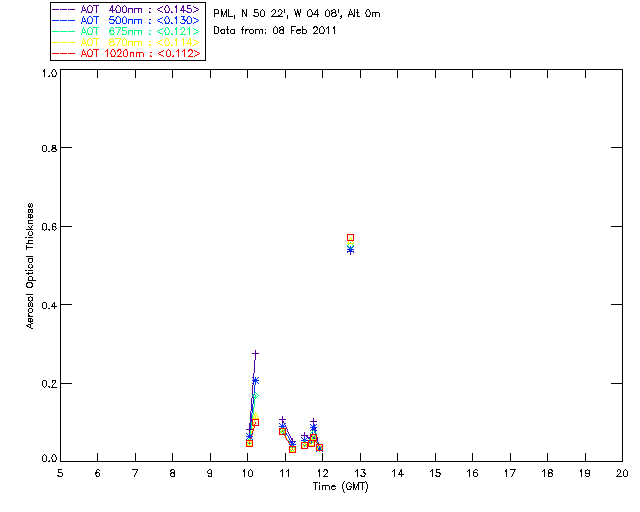640x512 pixels.
Task: Click the red dashed line sample in legend
Action: point(64,53)
